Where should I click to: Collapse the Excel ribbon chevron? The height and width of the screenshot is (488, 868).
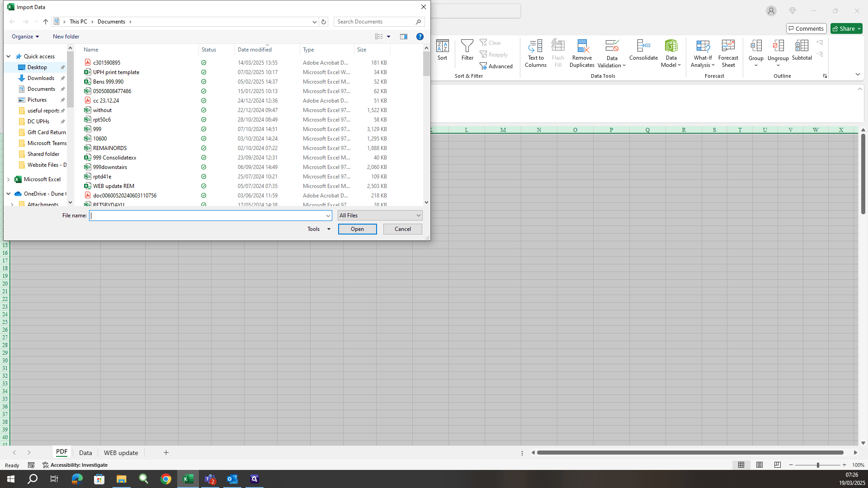click(858, 75)
